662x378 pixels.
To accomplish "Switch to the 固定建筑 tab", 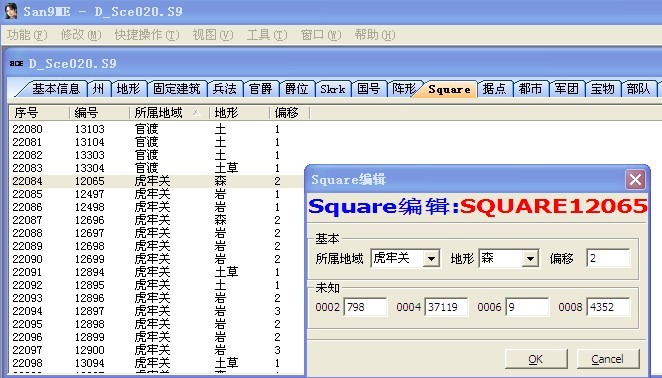I will click(x=176, y=89).
